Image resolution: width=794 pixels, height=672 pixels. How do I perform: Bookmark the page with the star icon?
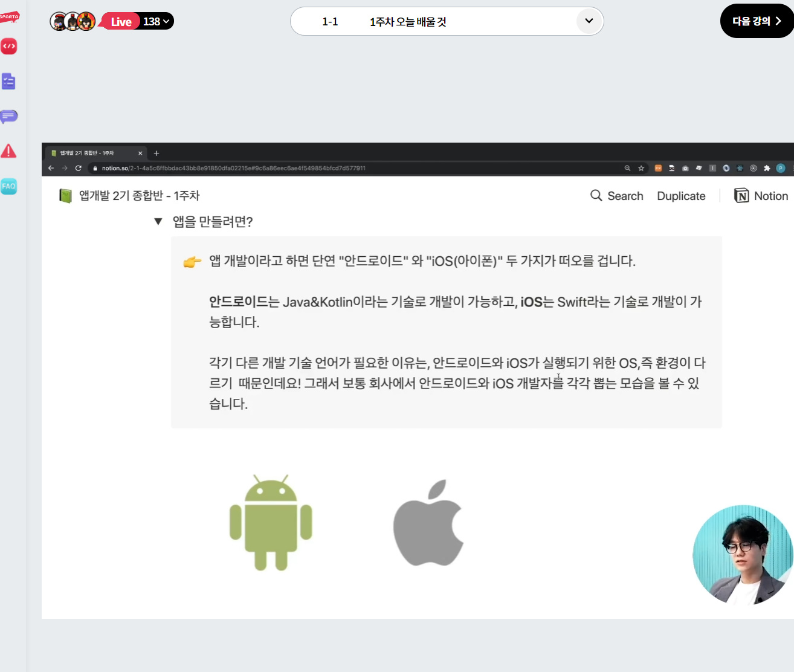click(641, 168)
